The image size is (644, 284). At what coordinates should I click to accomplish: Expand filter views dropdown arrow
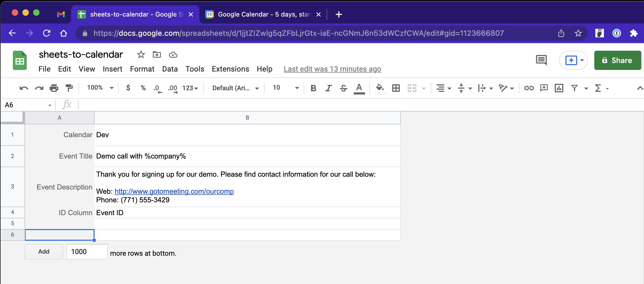click(586, 88)
